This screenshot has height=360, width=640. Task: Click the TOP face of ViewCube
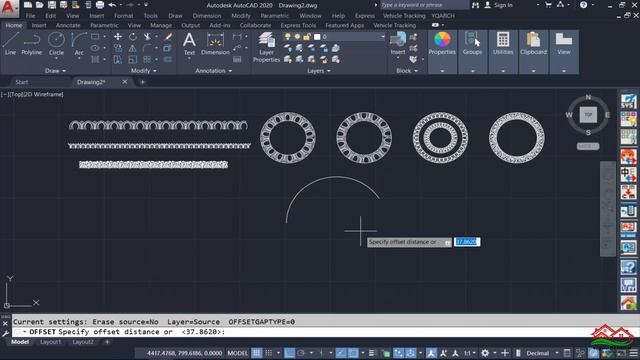point(588,115)
